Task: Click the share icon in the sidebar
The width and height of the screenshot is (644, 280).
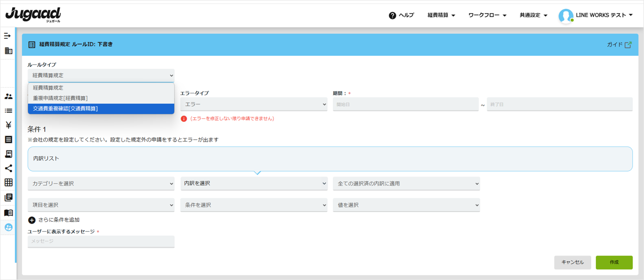Action: (x=9, y=169)
